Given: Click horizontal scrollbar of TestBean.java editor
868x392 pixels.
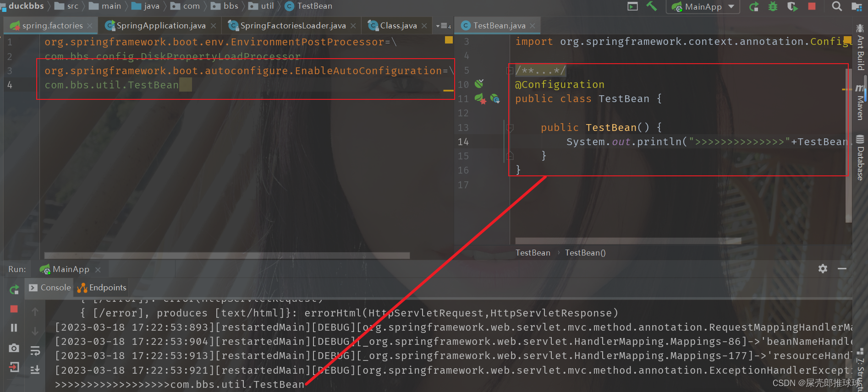Looking at the screenshot, I should point(628,241).
